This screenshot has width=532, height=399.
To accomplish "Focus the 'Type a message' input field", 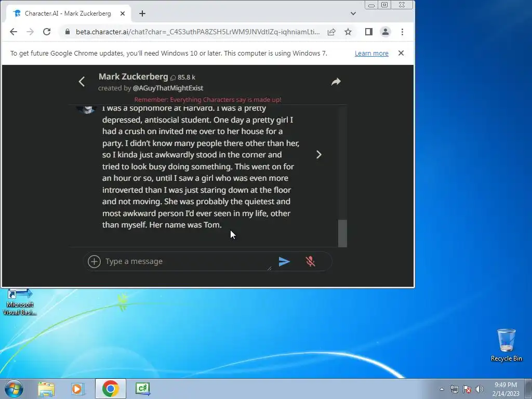I will [x=188, y=261].
